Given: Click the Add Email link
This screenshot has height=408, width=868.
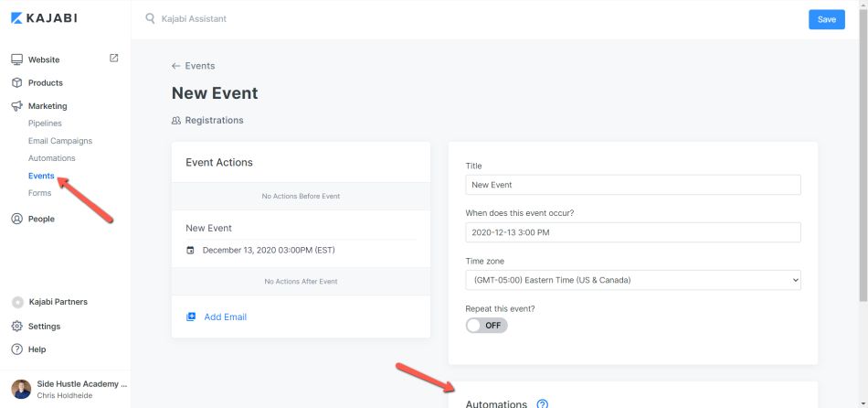Looking at the screenshot, I should pyautogui.click(x=226, y=317).
